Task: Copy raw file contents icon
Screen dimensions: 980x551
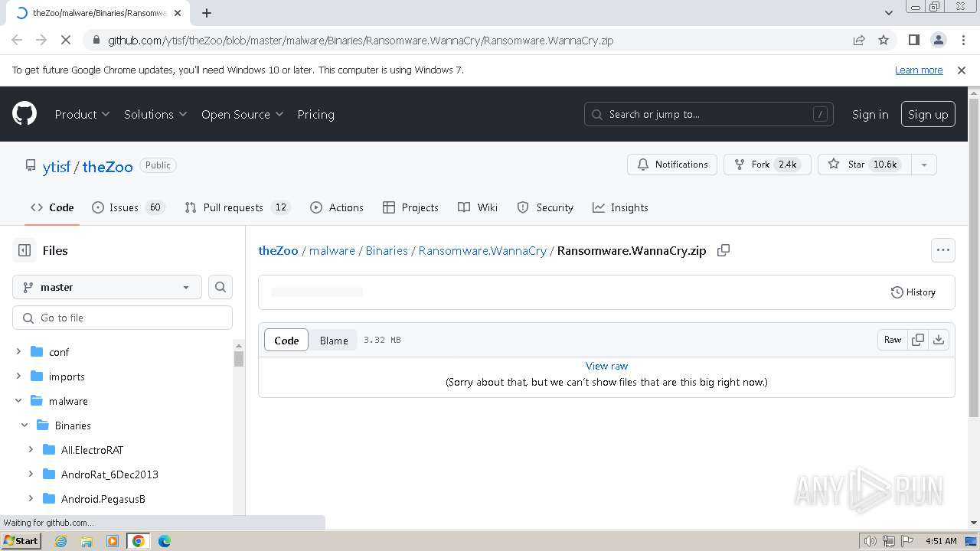Action: (x=918, y=340)
